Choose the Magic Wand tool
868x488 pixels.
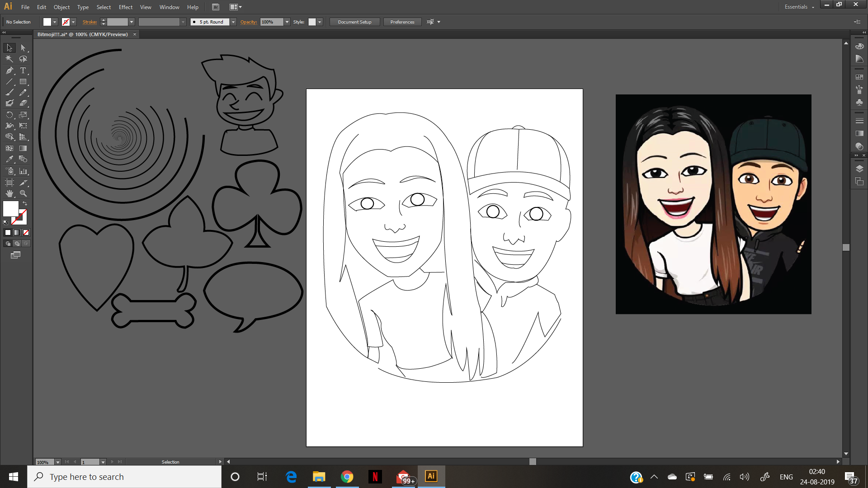9,59
